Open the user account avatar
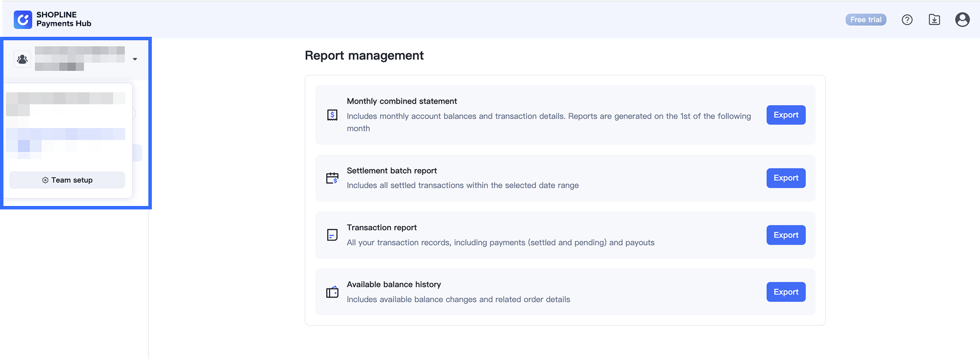 click(x=962, y=20)
